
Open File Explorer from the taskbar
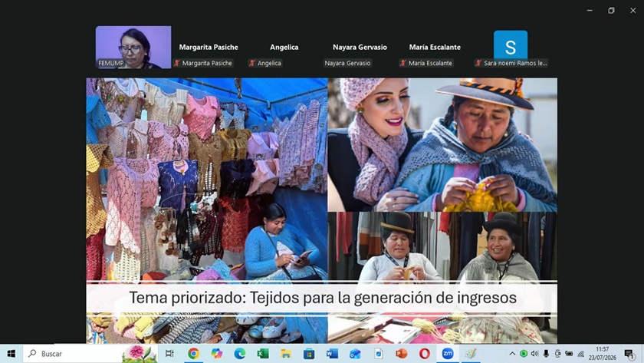coord(286,354)
